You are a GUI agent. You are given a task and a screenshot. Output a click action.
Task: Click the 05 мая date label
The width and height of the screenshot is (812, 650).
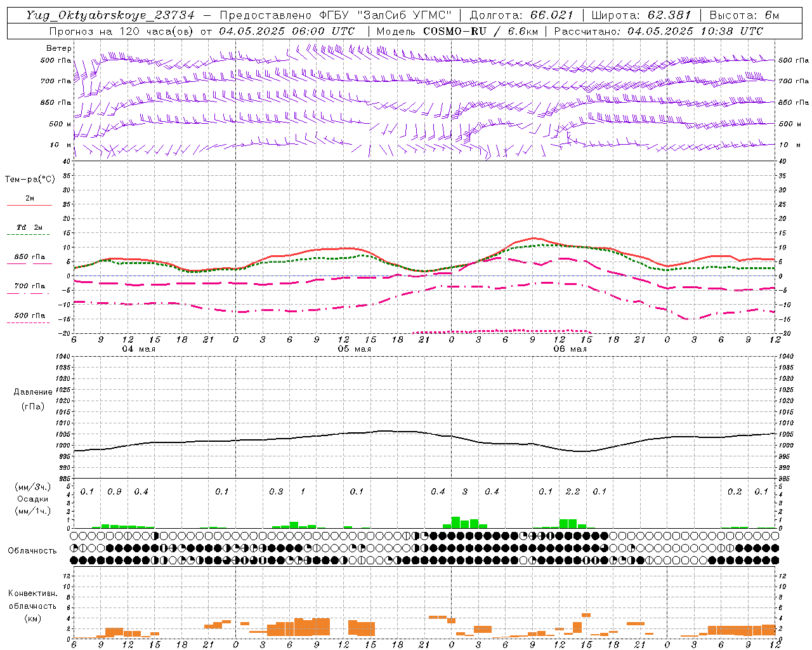click(354, 349)
